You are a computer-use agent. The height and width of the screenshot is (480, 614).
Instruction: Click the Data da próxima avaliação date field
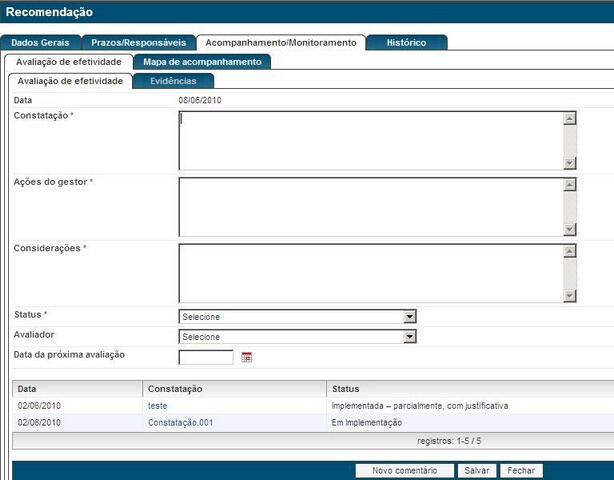206,357
